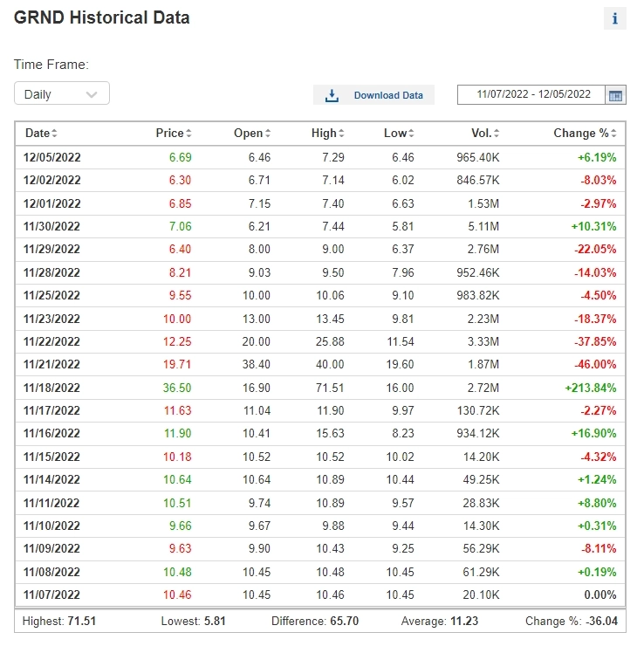Select the 11/21/2022 row price 19.71
This screenshot has height=653, width=644.
click(177, 364)
